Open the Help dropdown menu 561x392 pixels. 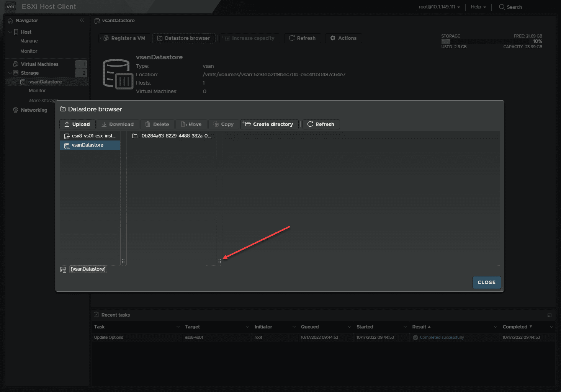click(478, 7)
